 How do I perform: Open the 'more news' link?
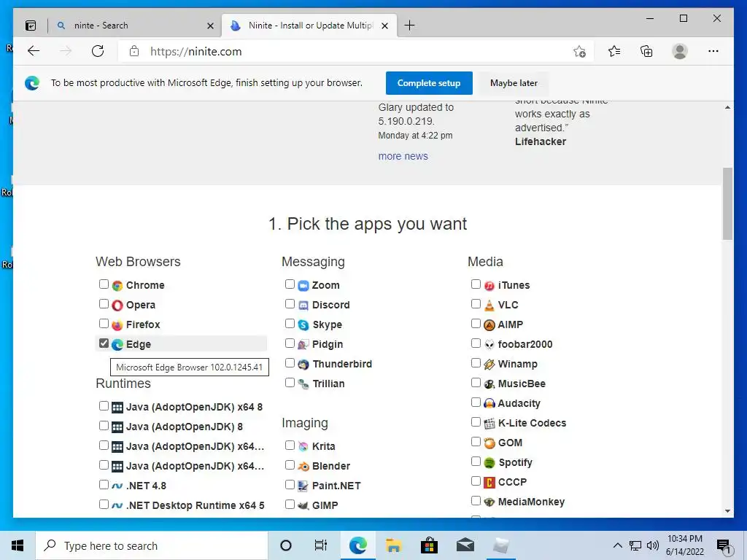tap(403, 156)
